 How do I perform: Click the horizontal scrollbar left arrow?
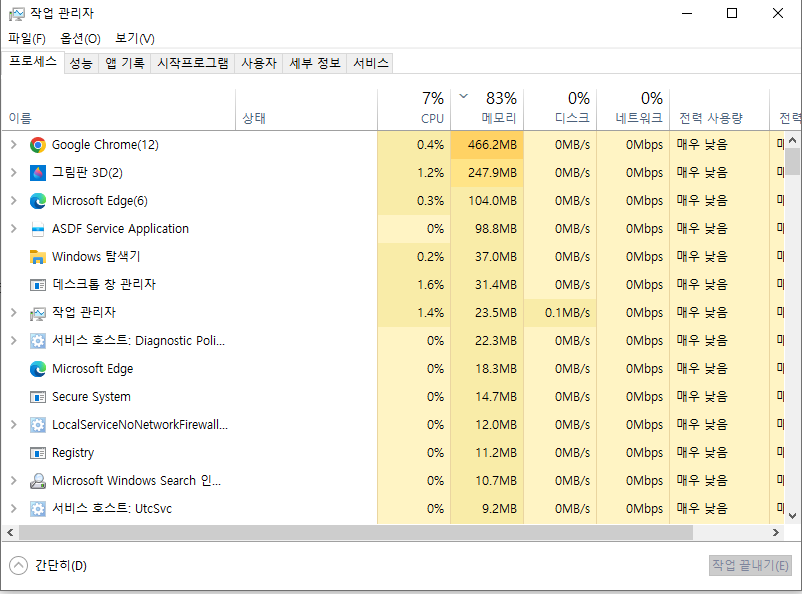pos(10,533)
